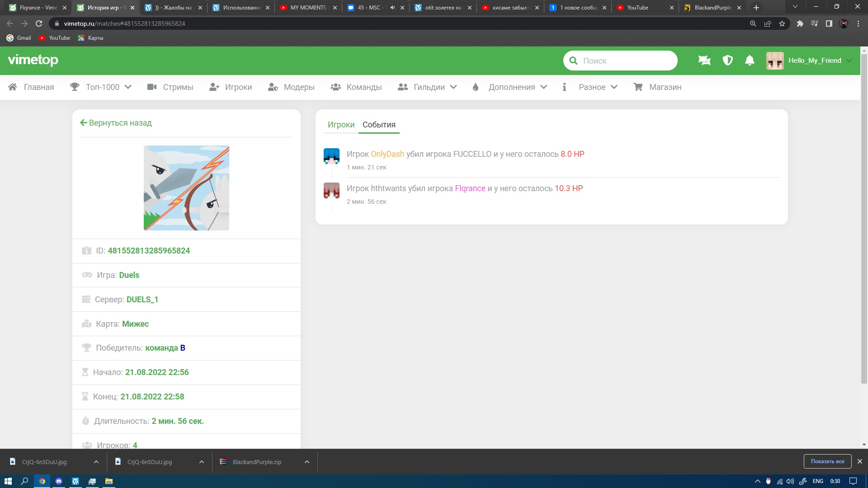Bookmark page with the star icon

coord(782,23)
